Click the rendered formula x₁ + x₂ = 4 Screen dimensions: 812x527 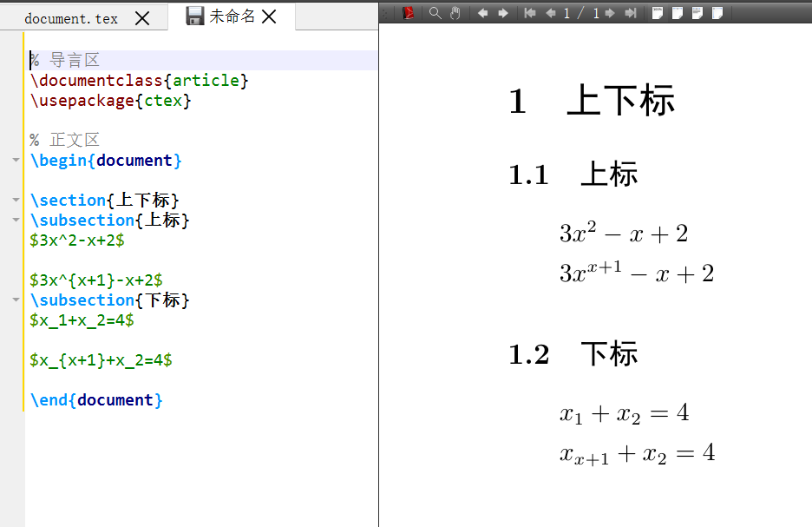coord(625,414)
